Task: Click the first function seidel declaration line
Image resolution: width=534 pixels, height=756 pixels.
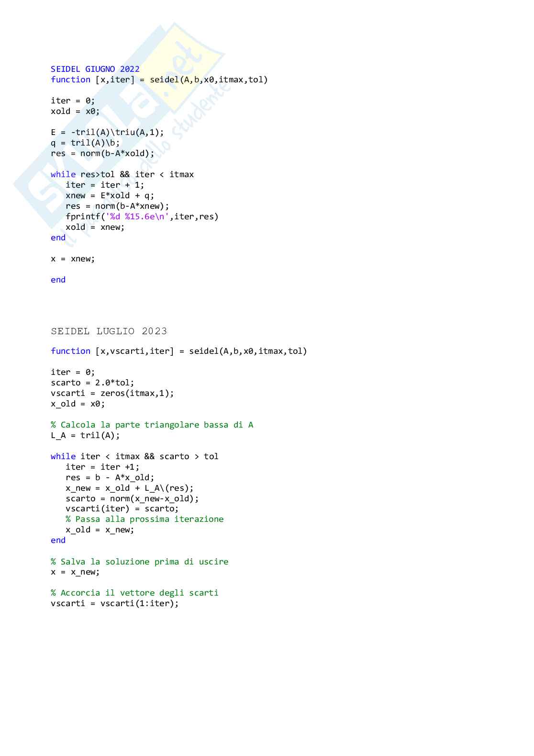Action: (159, 79)
